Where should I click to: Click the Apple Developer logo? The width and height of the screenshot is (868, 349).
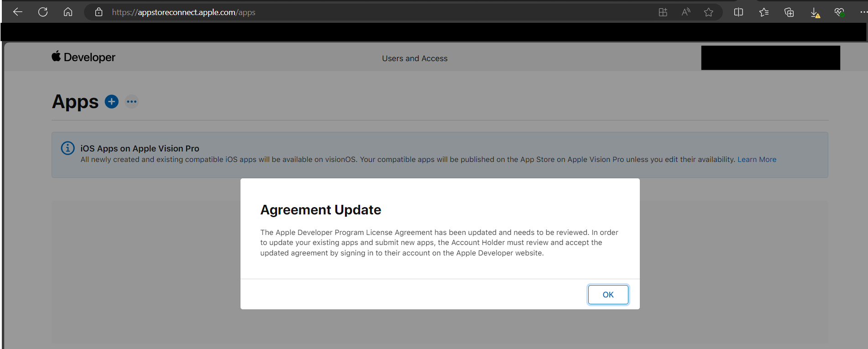tap(84, 57)
